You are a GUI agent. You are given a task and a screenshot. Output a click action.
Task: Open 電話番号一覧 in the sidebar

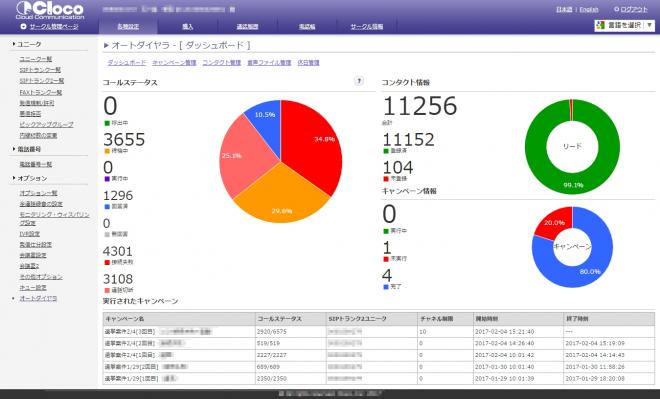36,164
